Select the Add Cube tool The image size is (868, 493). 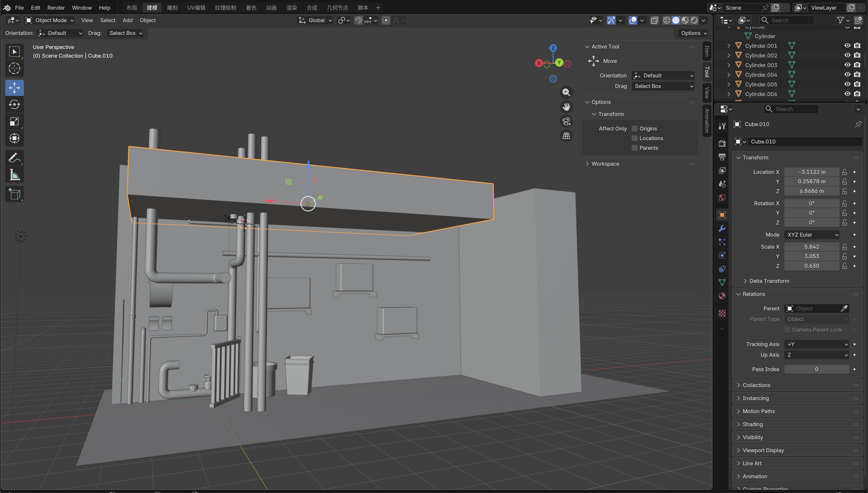(14, 194)
